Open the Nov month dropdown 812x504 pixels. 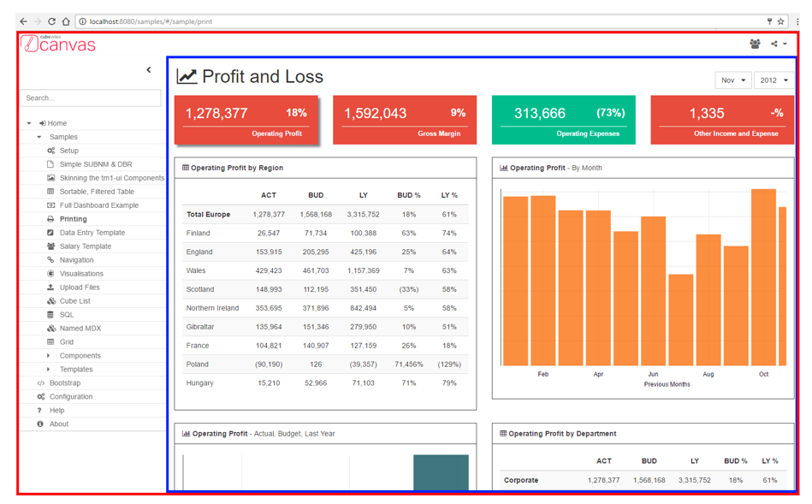[x=732, y=80]
